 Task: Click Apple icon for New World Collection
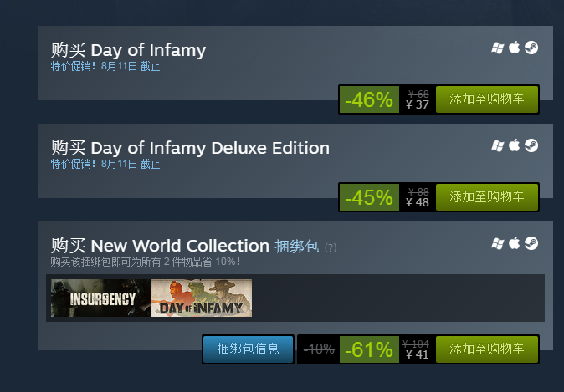(515, 243)
